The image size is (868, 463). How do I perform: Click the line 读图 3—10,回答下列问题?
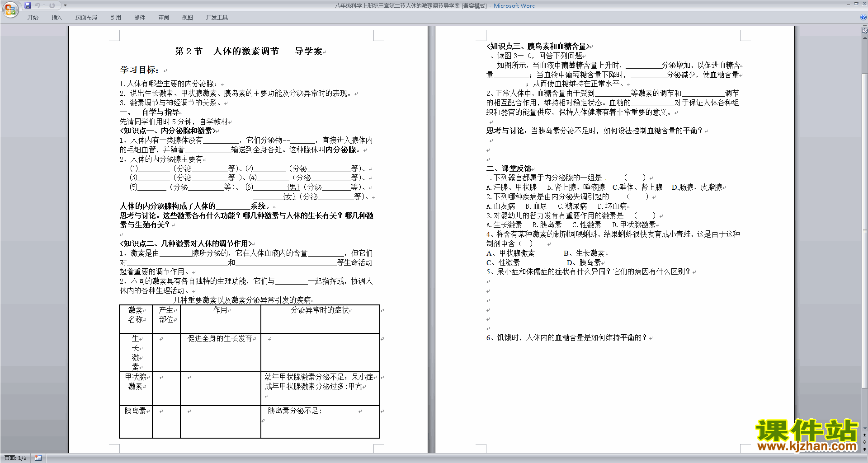point(534,56)
